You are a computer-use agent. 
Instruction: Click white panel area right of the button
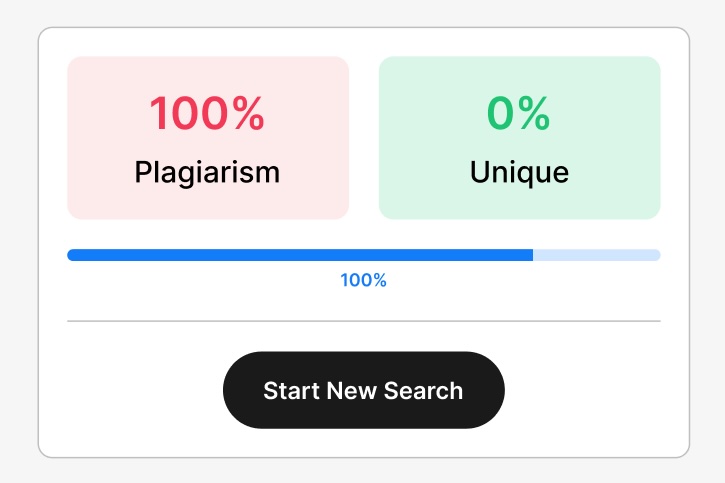tap(597, 390)
